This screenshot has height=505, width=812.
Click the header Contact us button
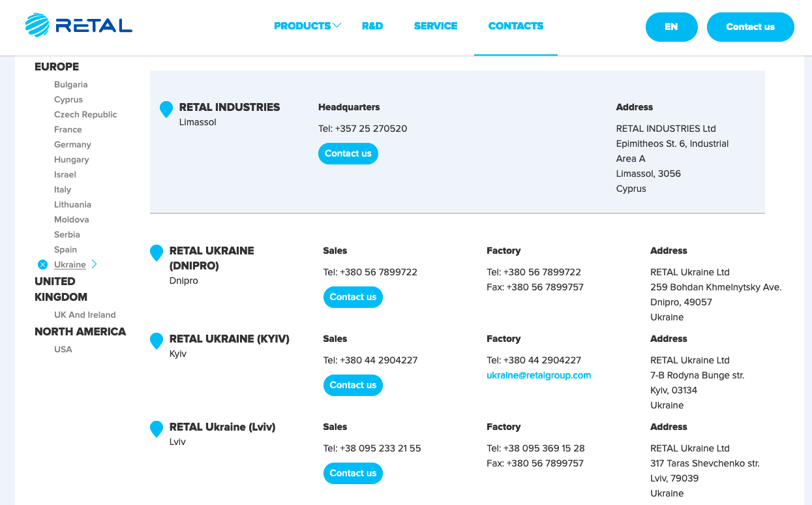pyautogui.click(x=751, y=27)
